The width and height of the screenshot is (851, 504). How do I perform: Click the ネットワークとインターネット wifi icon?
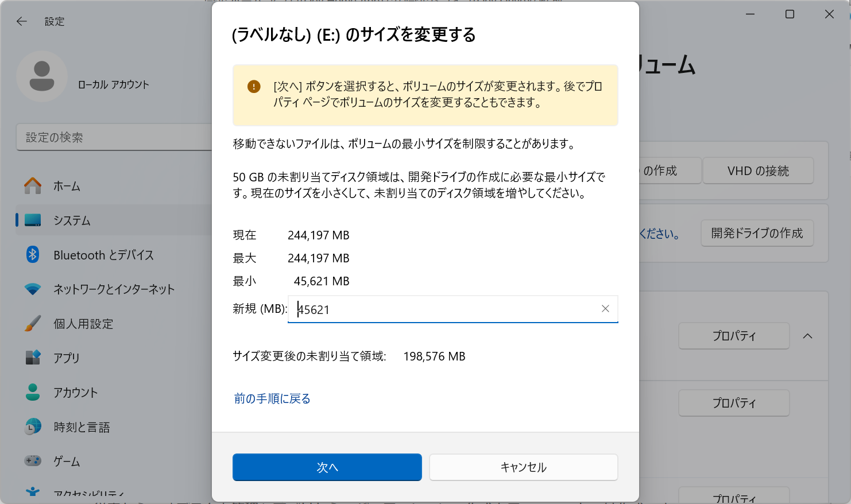click(33, 289)
